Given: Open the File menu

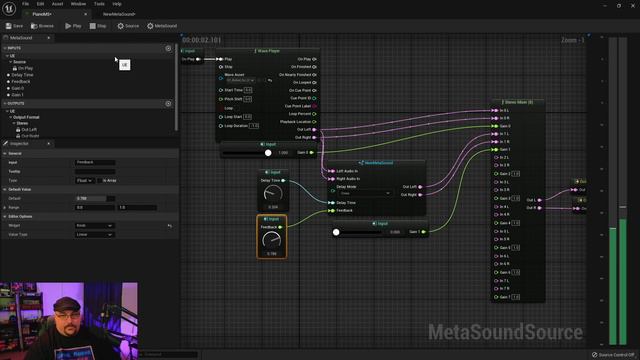Looking at the screenshot, I should tap(25, 4).
